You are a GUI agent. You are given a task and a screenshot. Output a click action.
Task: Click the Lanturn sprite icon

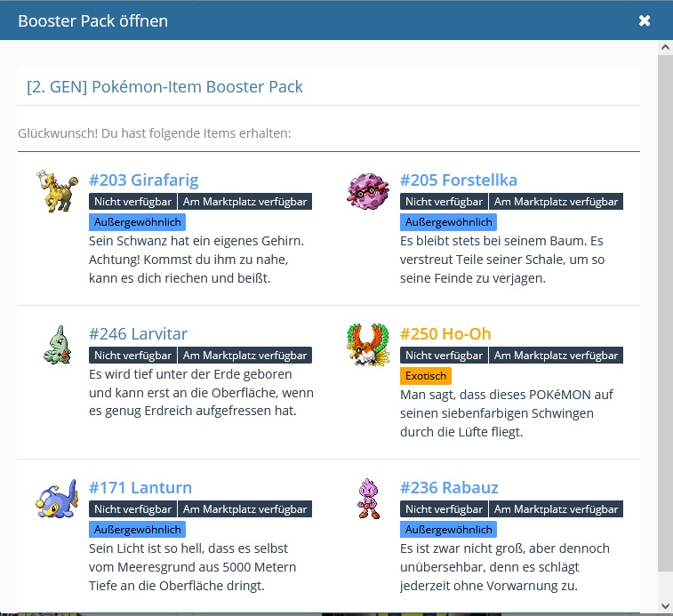point(57,499)
